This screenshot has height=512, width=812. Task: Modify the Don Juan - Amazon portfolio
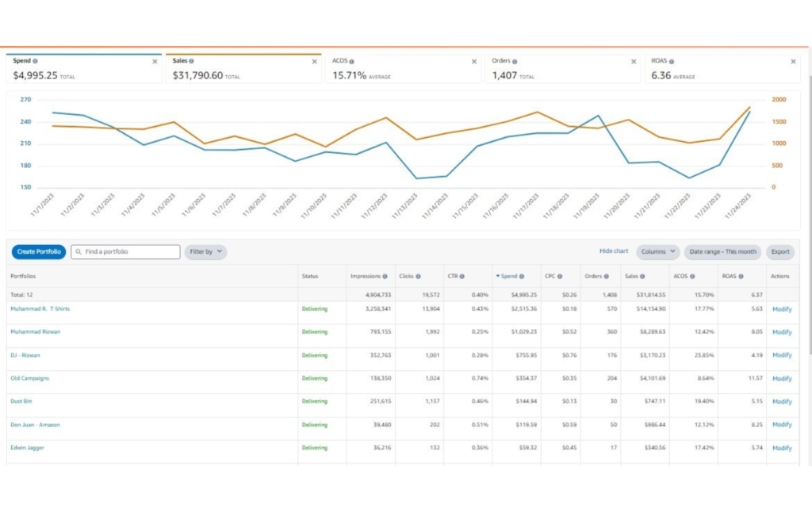[x=782, y=425]
